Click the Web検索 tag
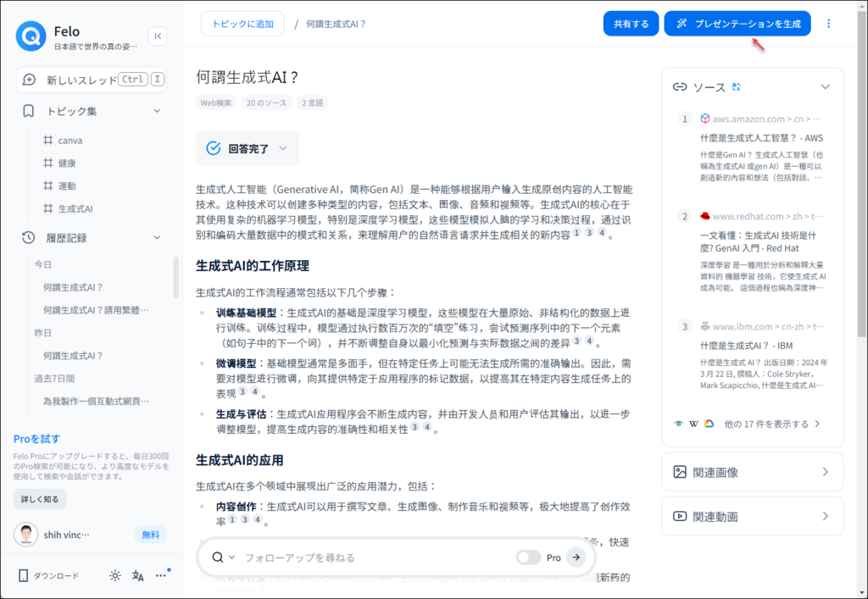This screenshot has width=868, height=599. 216,103
